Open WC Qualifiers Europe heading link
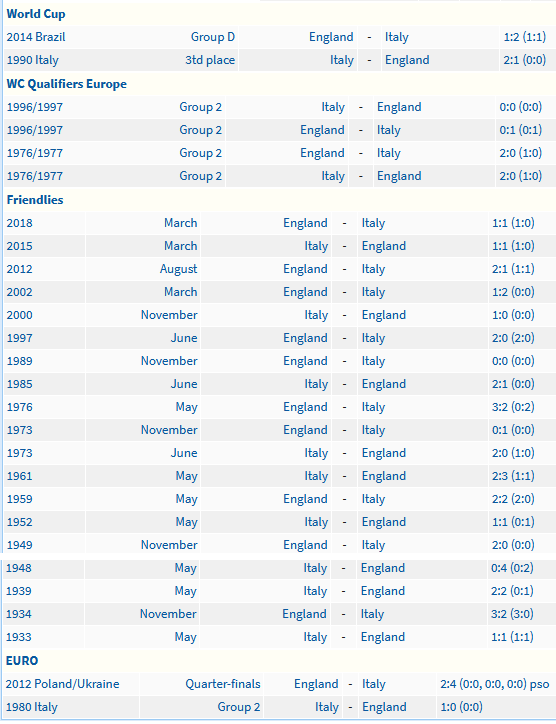This screenshot has width=556, height=724. [x=66, y=84]
